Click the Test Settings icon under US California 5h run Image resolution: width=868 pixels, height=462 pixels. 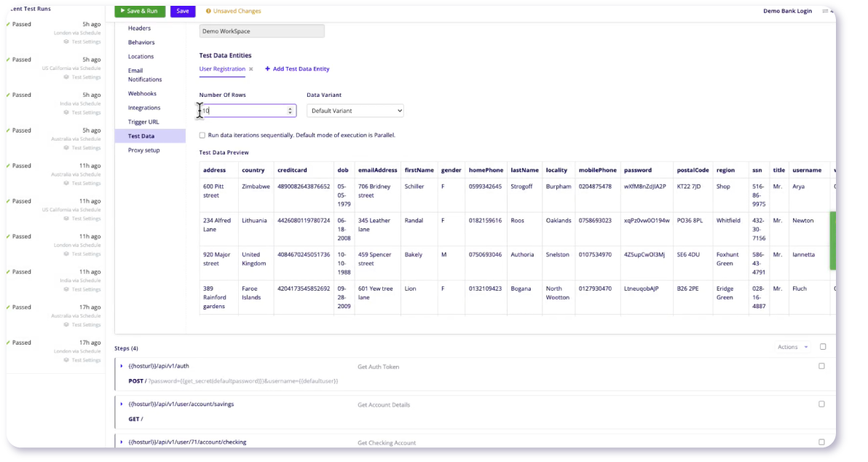pos(66,77)
